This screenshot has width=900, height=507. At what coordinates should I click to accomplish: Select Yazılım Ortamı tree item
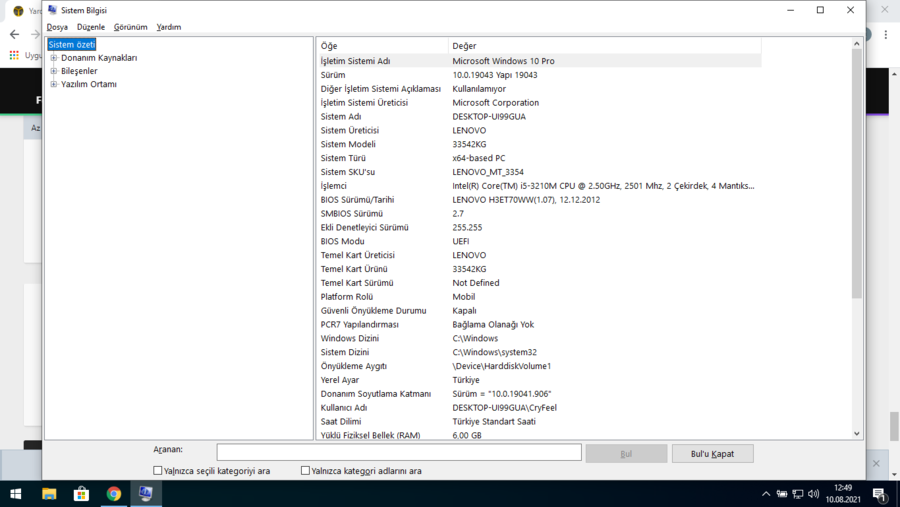88,84
